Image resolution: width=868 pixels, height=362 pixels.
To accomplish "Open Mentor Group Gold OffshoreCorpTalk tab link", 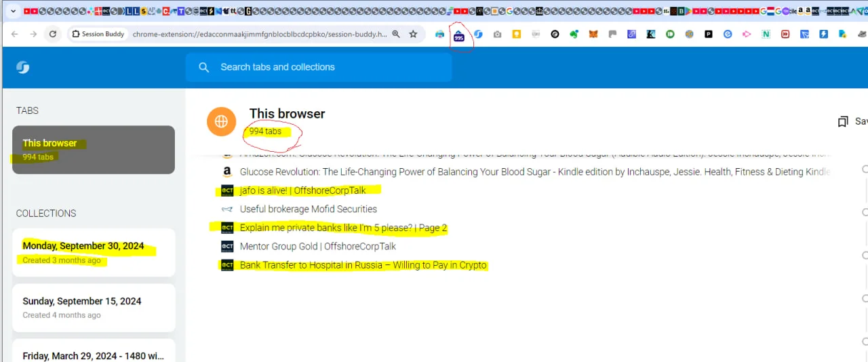I will pos(317,246).
